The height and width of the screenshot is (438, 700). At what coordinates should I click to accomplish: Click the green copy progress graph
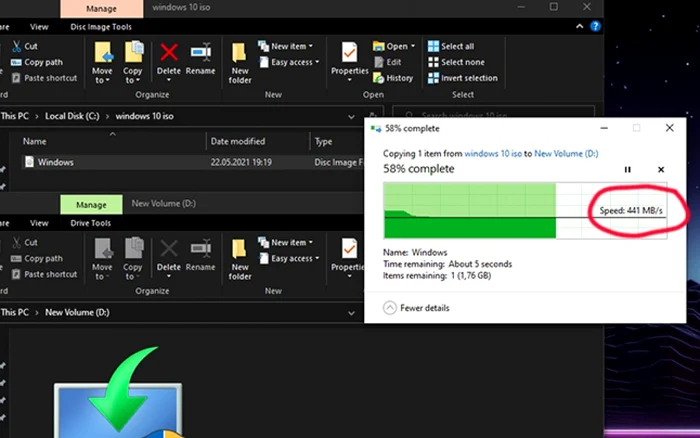[525, 210]
